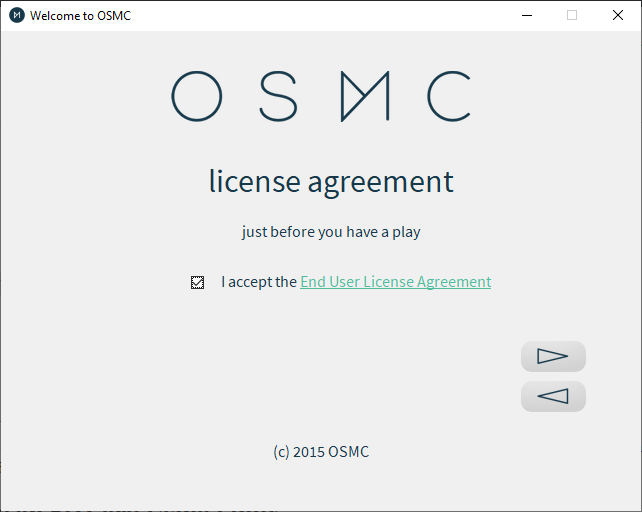This screenshot has width=642, height=512.
Task: Click the 'I accept the' label
Action: (x=259, y=282)
